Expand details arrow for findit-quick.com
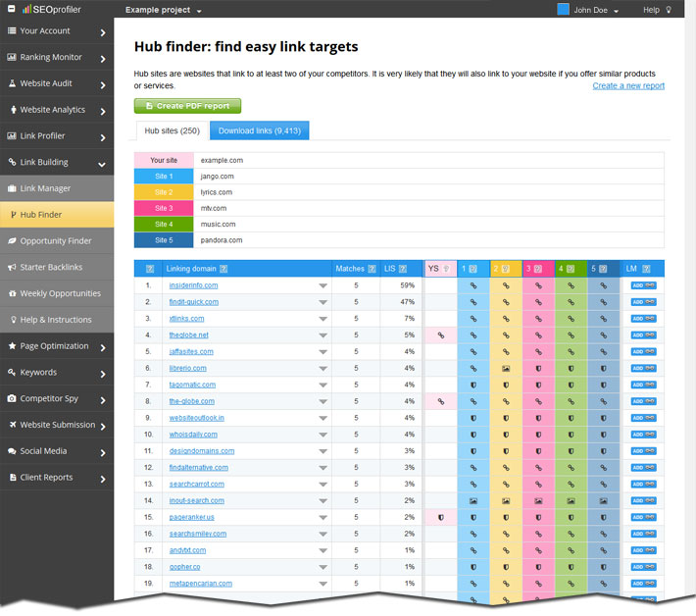Viewport: 696px width, 616px height. [x=323, y=302]
